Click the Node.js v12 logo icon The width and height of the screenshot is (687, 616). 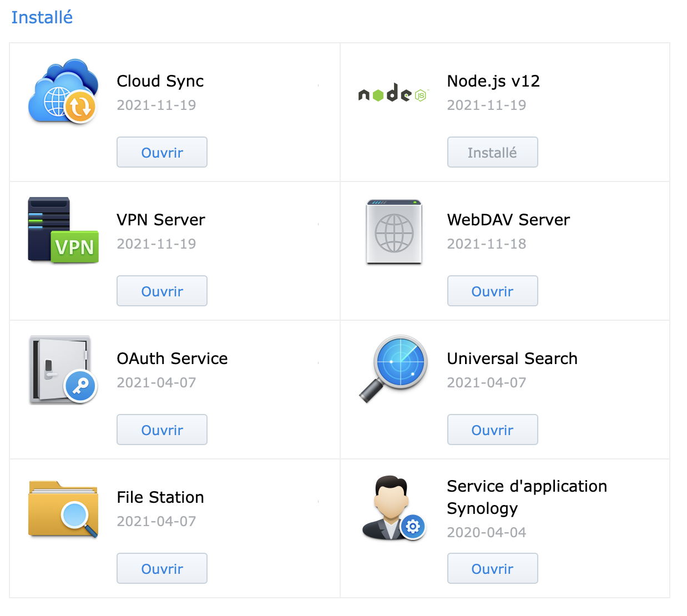click(x=393, y=93)
